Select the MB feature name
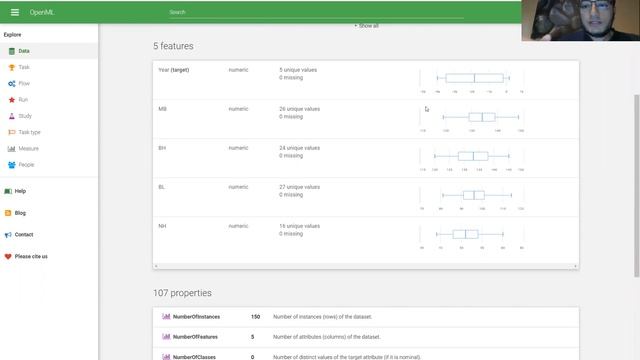 point(162,109)
